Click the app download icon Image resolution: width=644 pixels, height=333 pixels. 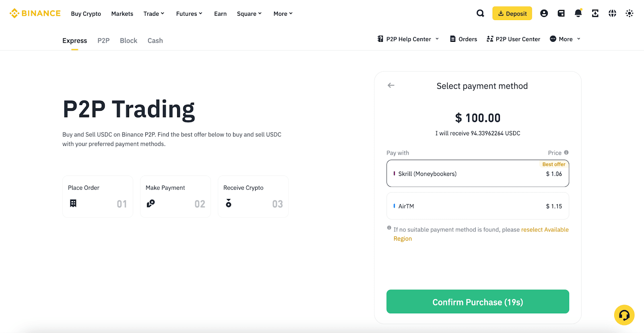click(x=595, y=13)
